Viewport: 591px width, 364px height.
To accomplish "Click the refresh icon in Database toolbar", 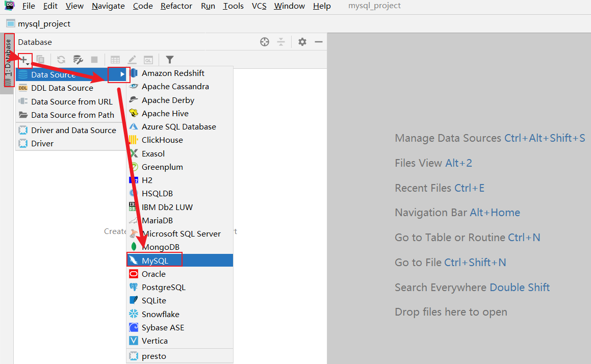I will click(61, 60).
